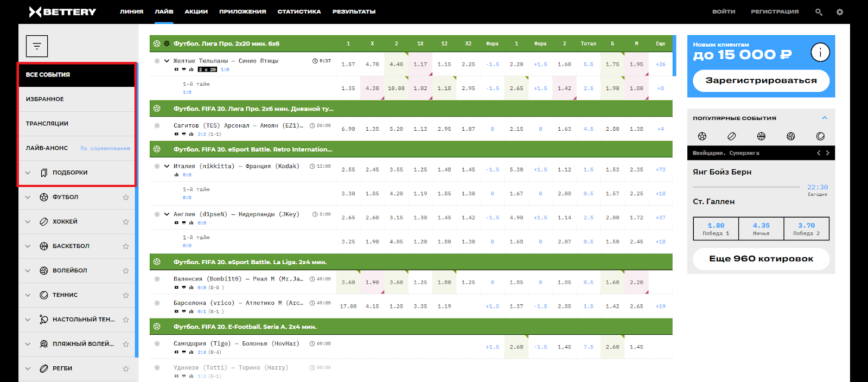This screenshot has height=382, width=868.
Task: Add Футбол to favorites with star
Action: click(x=126, y=198)
